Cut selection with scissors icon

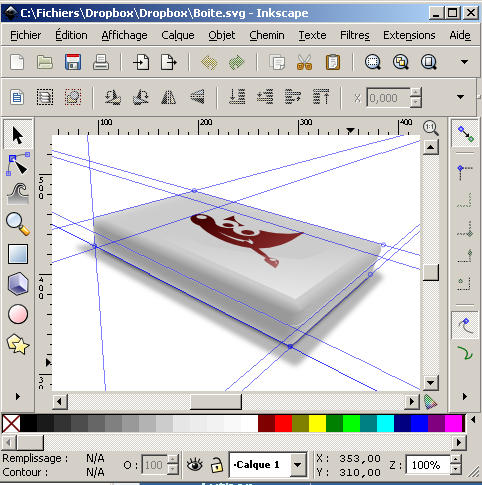pyautogui.click(x=305, y=62)
